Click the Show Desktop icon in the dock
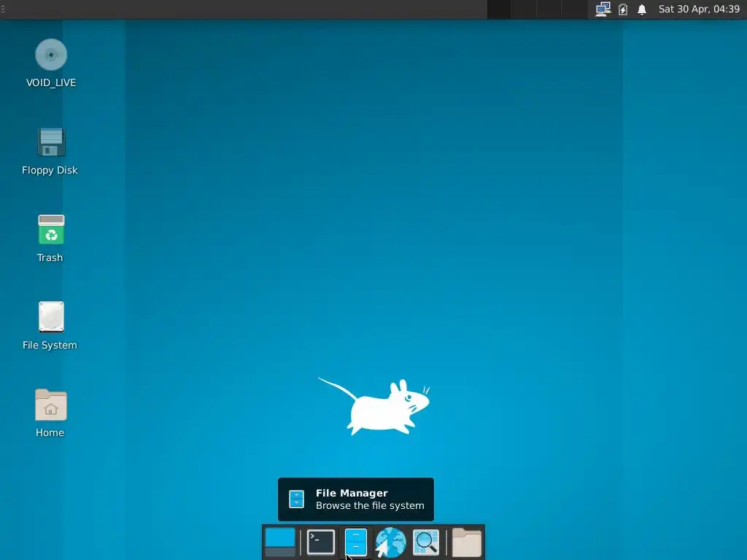Screen dimensions: 747x560 (x=279, y=542)
